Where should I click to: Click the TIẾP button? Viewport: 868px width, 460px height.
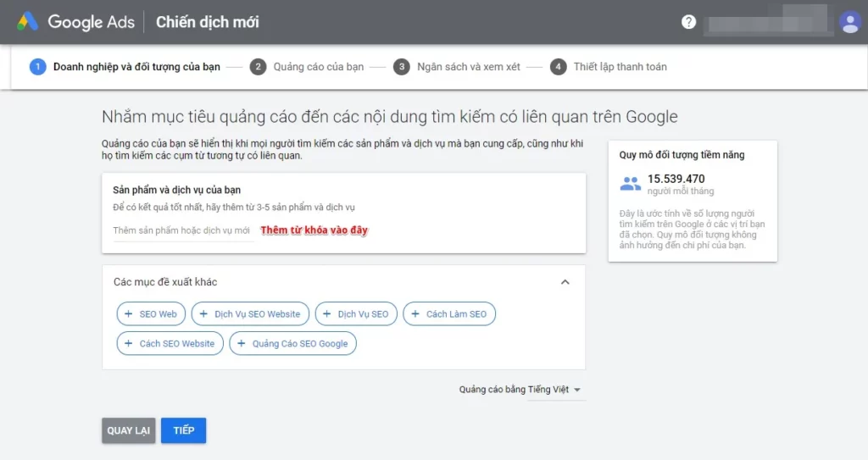pos(184,430)
